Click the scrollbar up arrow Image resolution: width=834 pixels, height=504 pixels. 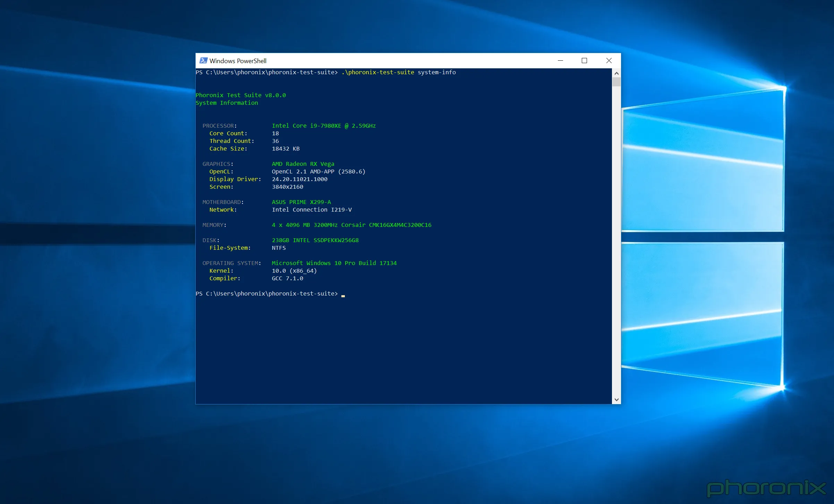[x=616, y=73]
